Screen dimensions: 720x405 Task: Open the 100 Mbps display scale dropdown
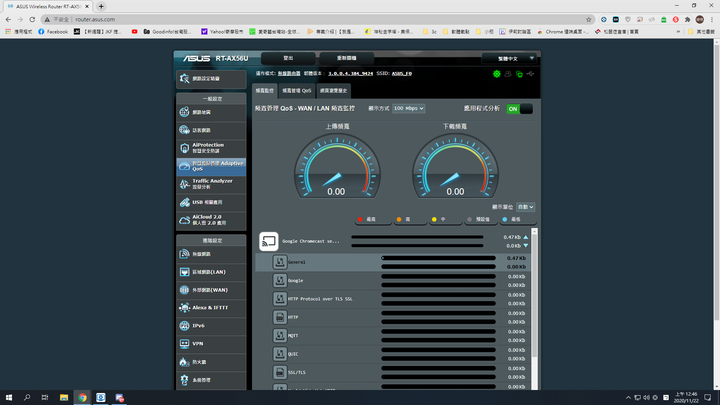click(x=408, y=108)
